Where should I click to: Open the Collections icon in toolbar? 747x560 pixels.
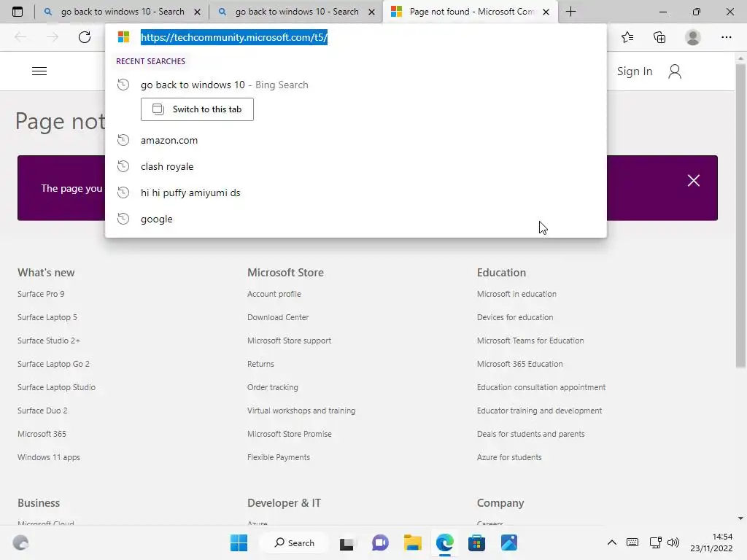pyautogui.click(x=659, y=37)
